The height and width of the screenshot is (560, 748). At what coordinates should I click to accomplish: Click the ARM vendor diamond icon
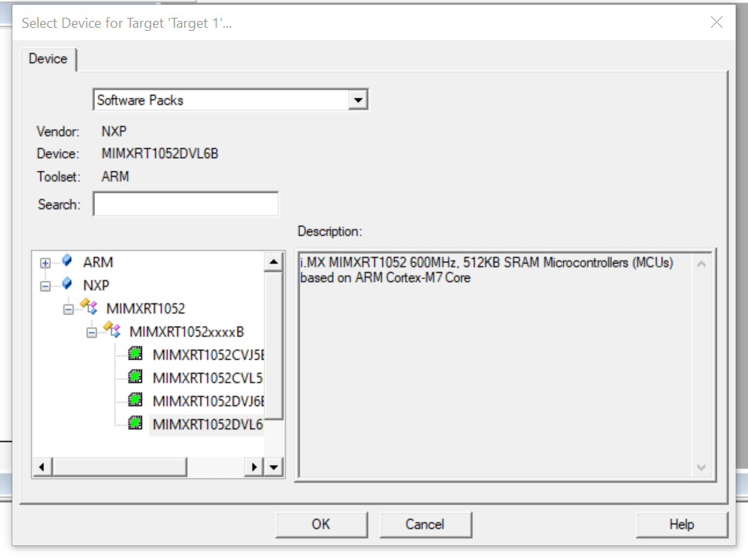pos(66,260)
